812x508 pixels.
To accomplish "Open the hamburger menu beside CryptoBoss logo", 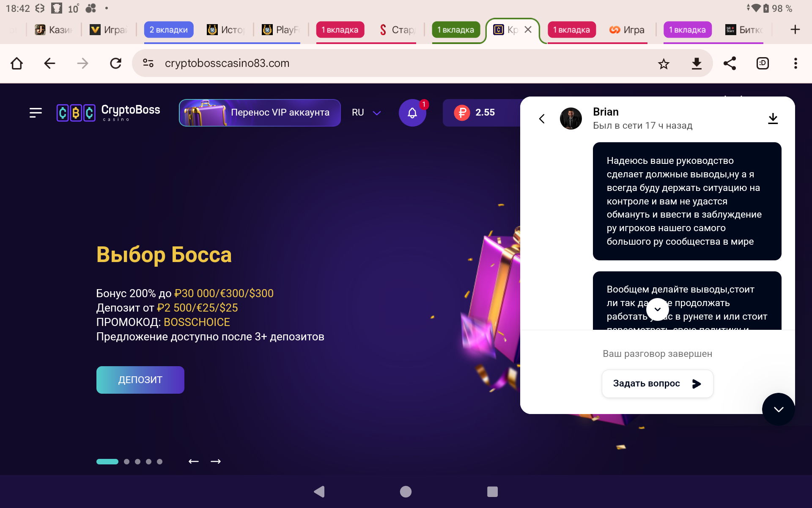I will click(x=36, y=113).
